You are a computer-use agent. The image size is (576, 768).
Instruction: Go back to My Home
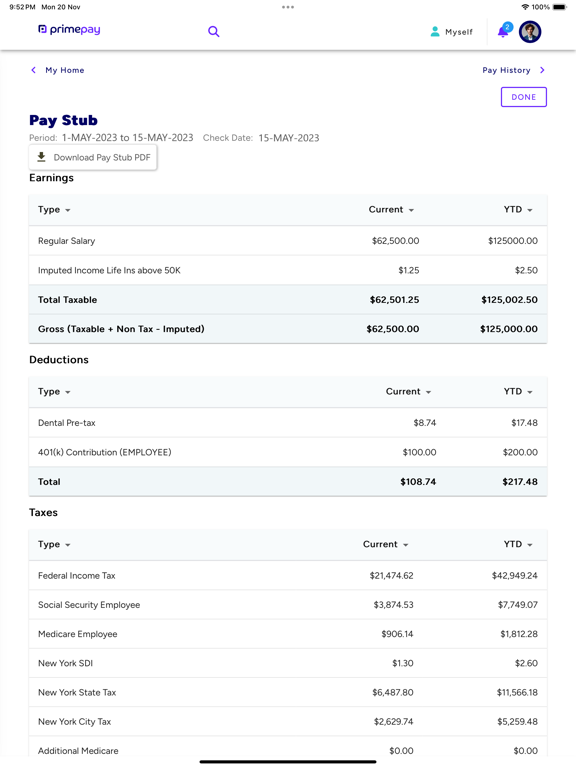pos(65,70)
